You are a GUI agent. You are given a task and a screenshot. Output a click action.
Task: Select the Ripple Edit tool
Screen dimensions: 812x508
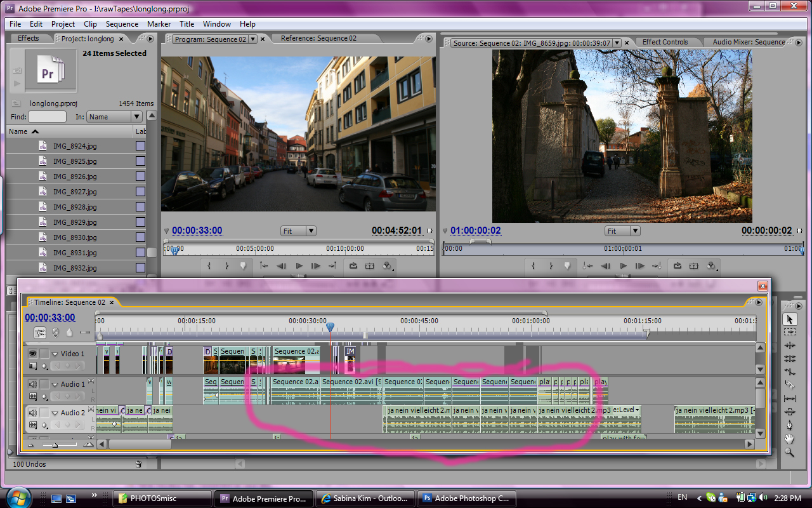tap(790, 345)
